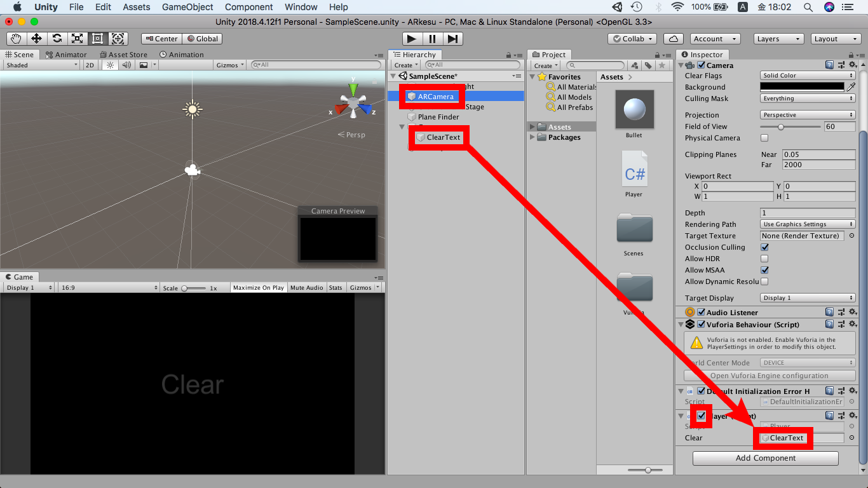
Task: Select the Player C# script asset
Action: (634, 173)
